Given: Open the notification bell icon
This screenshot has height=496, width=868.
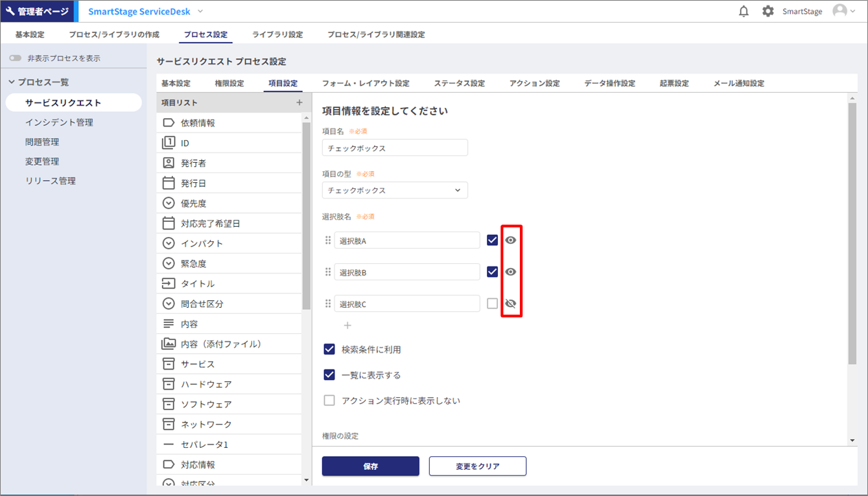Looking at the screenshot, I should [x=744, y=12].
